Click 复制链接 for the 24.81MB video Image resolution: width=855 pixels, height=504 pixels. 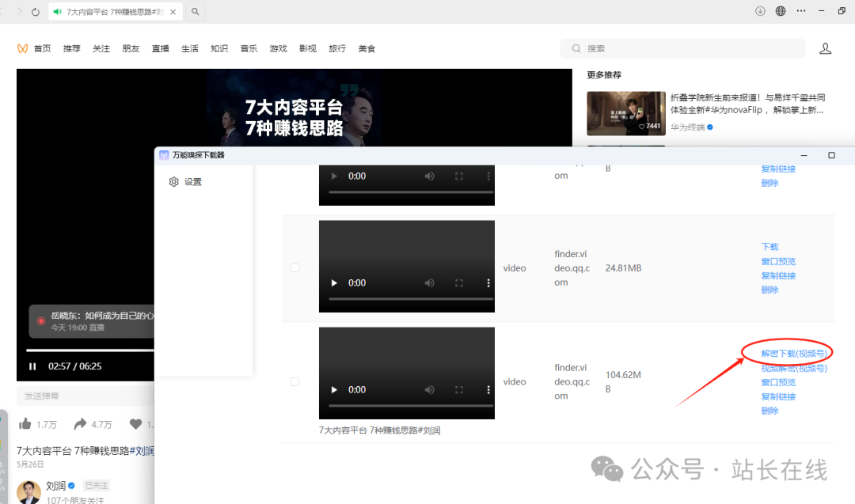click(779, 275)
